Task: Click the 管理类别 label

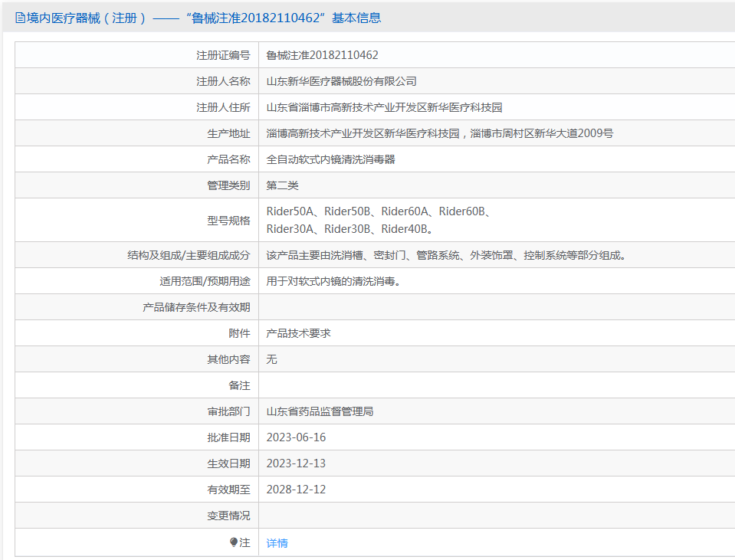Action: click(x=228, y=185)
